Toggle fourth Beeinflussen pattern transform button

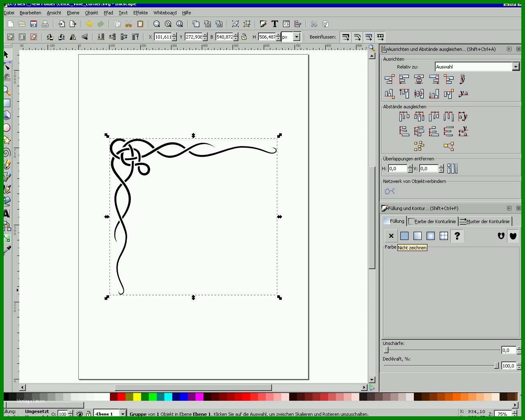[380, 37]
